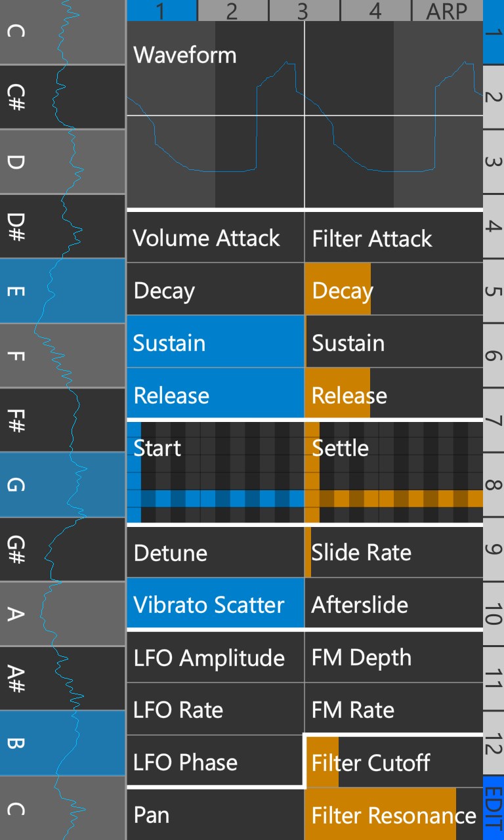Screen dimensions: 504x840
Task: Change the FM Depth parameter
Action: pyautogui.click(x=394, y=657)
